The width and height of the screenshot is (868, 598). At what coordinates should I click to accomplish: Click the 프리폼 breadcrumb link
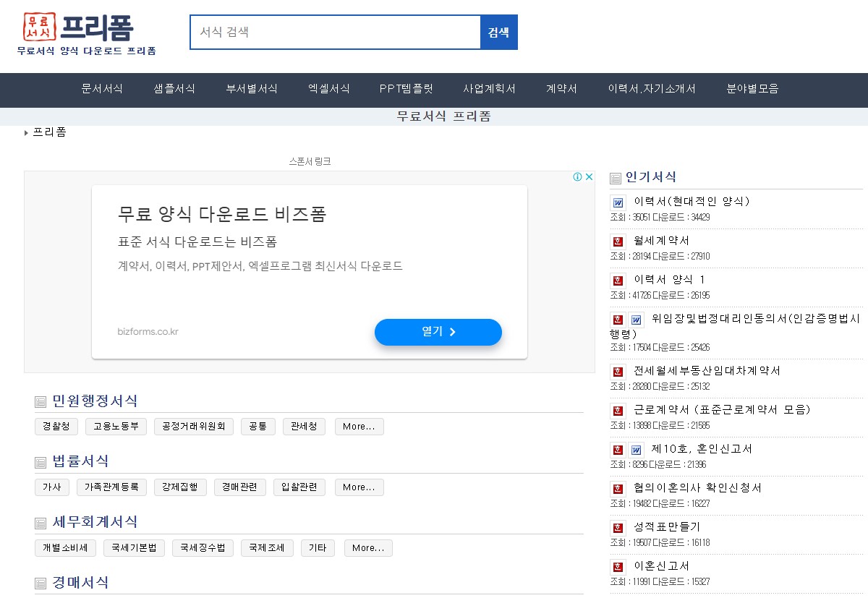49,132
